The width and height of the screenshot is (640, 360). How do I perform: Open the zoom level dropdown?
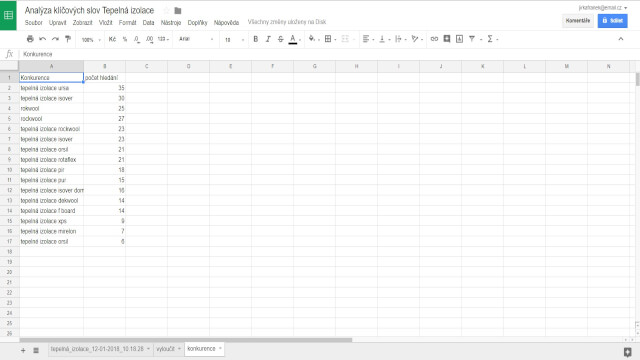coord(91,40)
